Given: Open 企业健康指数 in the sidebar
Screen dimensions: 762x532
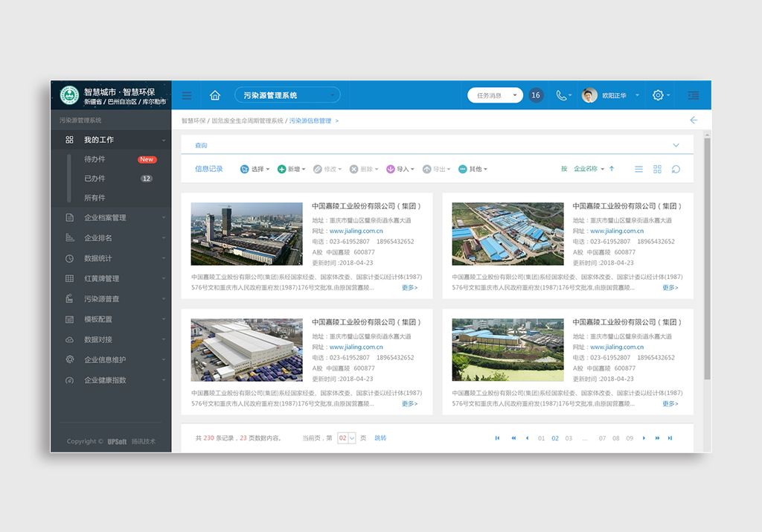Looking at the screenshot, I should [111, 380].
